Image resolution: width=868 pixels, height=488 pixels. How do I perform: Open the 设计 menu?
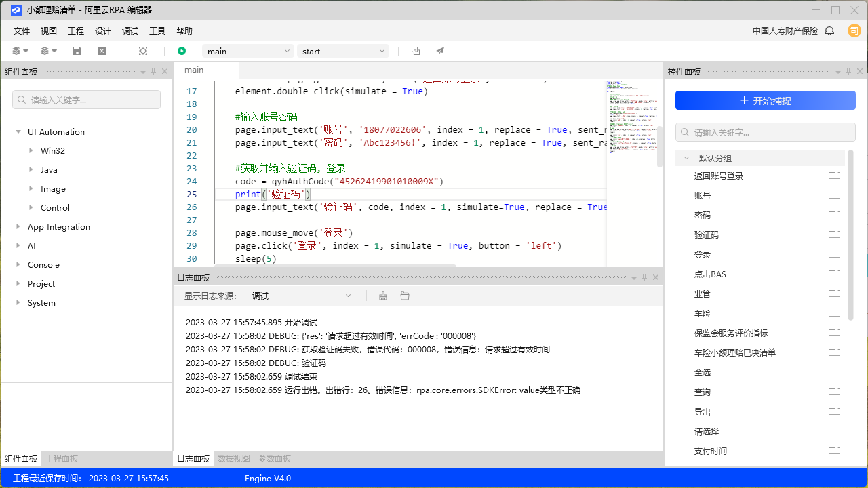[103, 31]
